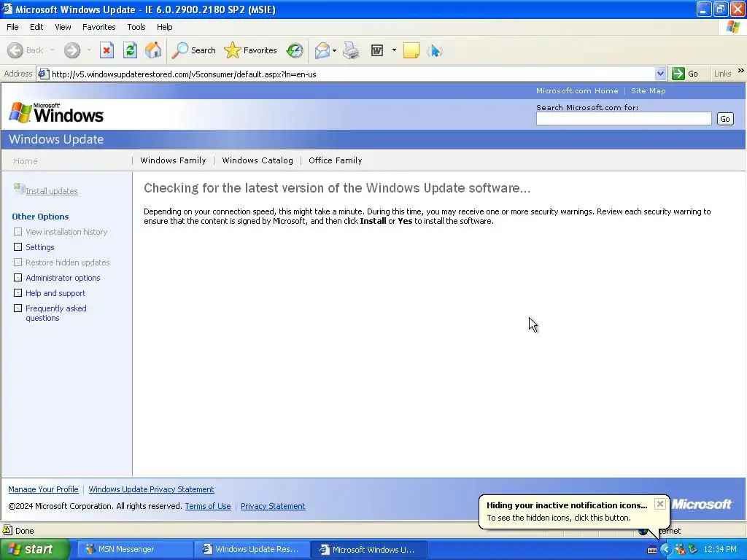The height and width of the screenshot is (560, 747).
Task: Click the green computer tray icon
Action: coord(692,550)
